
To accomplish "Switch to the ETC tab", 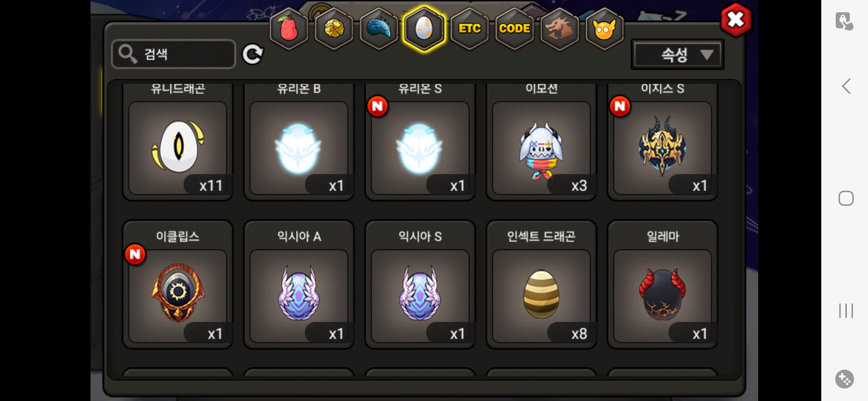I will (x=469, y=29).
